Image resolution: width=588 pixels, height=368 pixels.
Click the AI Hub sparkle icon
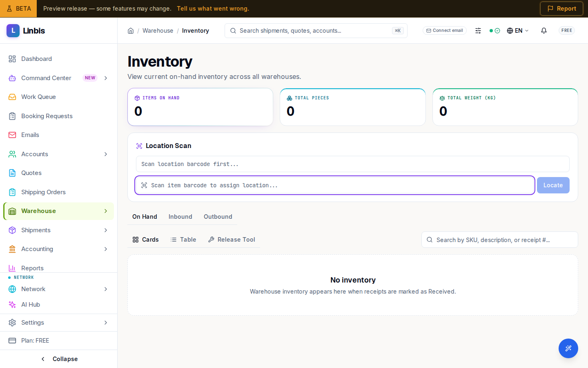(x=12, y=305)
